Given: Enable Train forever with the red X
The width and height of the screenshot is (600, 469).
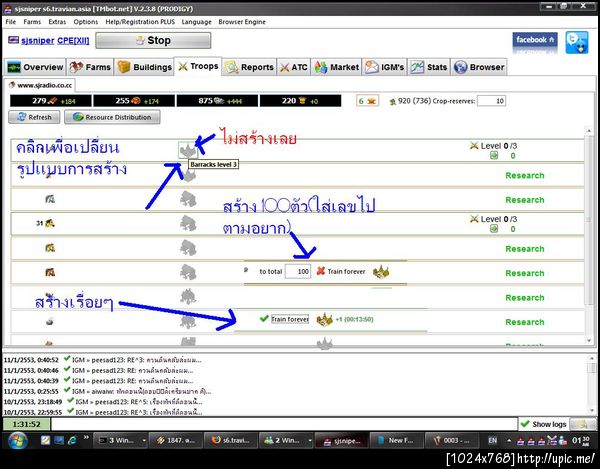Looking at the screenshot, I should point(321,271).
